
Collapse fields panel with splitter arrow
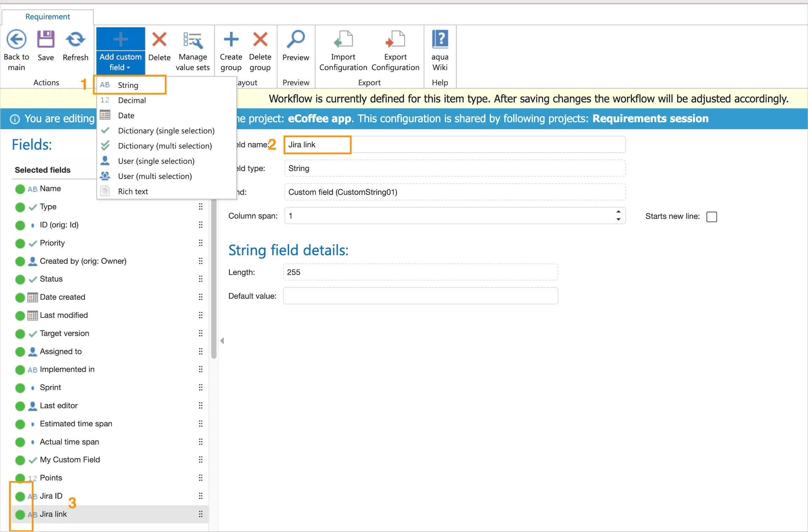coord(222,341)
